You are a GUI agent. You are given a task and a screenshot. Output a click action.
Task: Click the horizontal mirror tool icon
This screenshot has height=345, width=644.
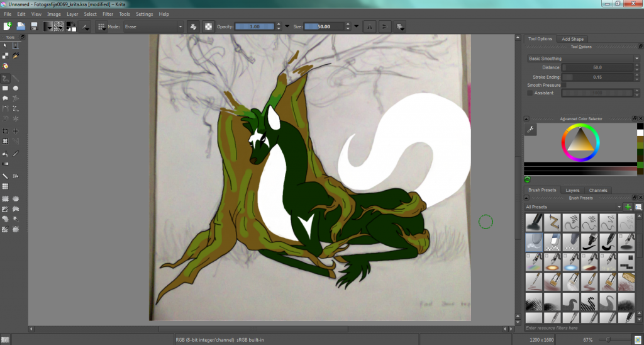pyautogui.click(x=370, y=26)
